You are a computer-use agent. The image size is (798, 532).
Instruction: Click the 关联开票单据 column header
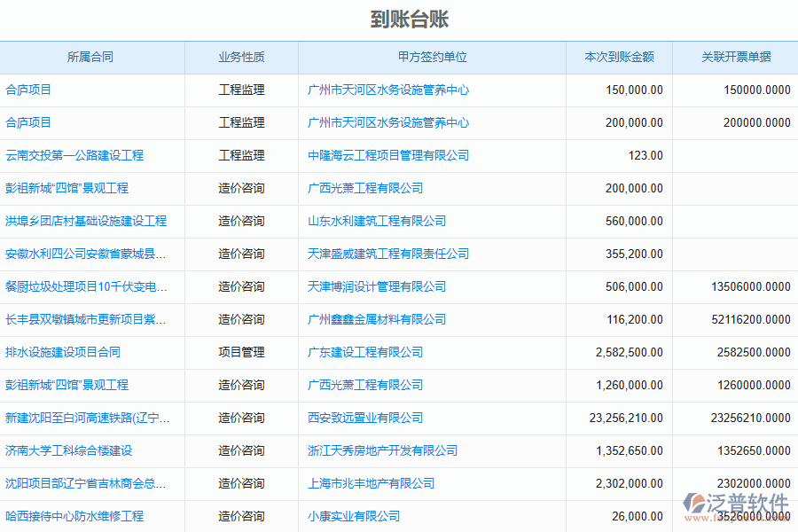click(736, 57)
